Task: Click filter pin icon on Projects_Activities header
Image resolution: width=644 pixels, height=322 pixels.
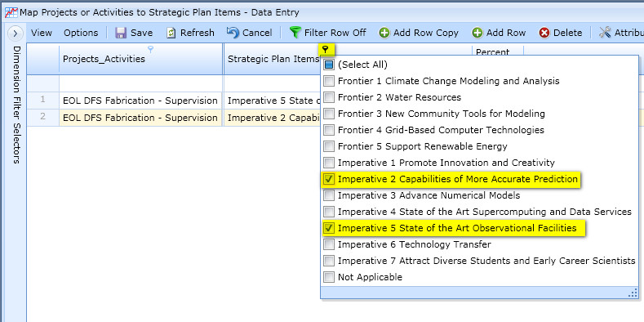Action: 151,50
